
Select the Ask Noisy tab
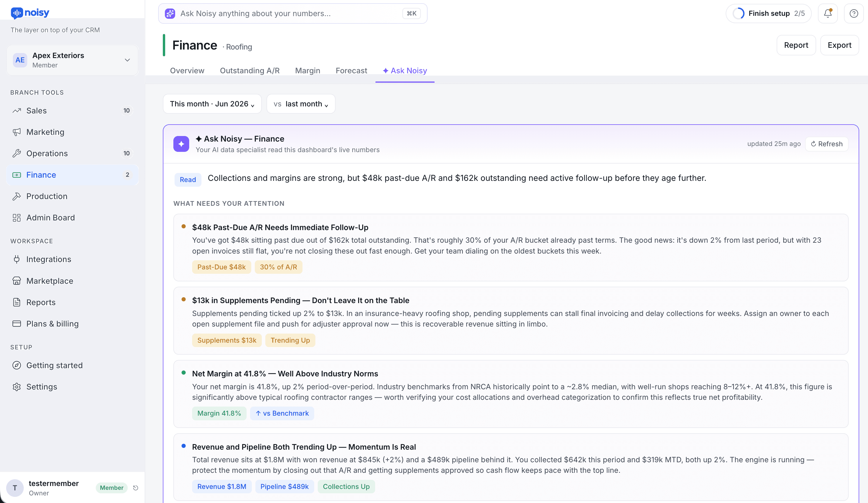point(405,71)
